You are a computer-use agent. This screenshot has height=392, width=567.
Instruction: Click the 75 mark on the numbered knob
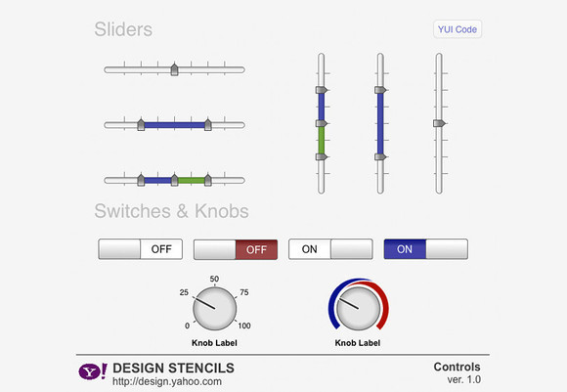[x=244, y=292]
